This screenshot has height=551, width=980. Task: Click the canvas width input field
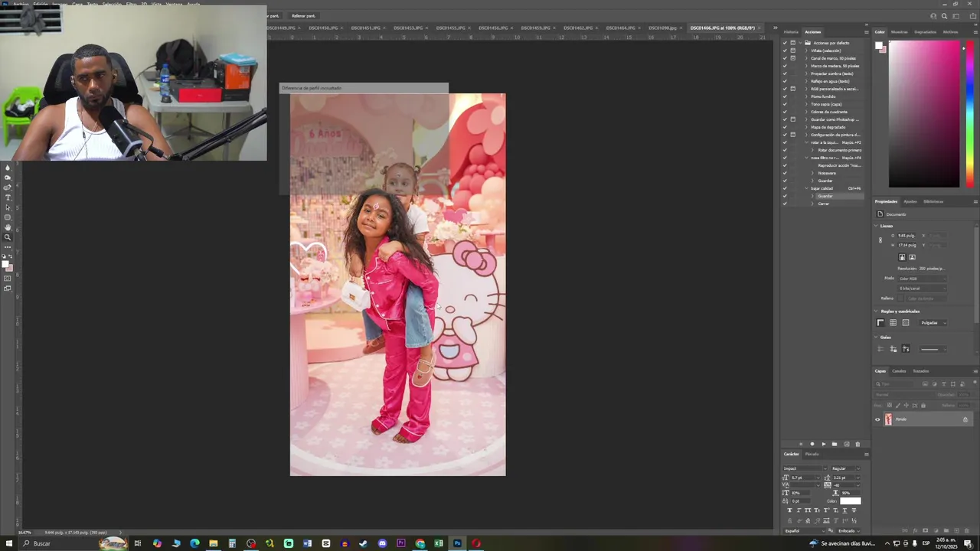point(906,236)
